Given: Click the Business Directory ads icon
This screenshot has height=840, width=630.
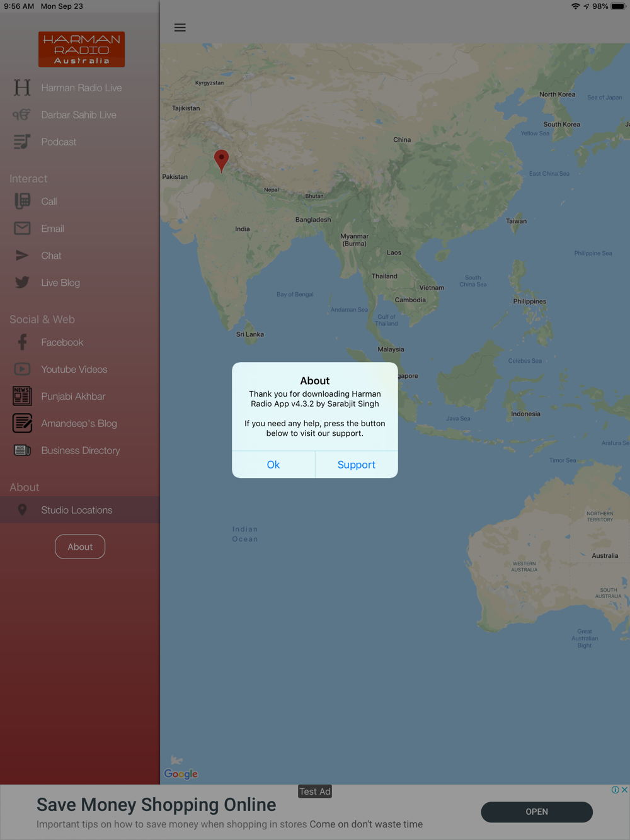Looking at the screenshot, I should [22, 450].
